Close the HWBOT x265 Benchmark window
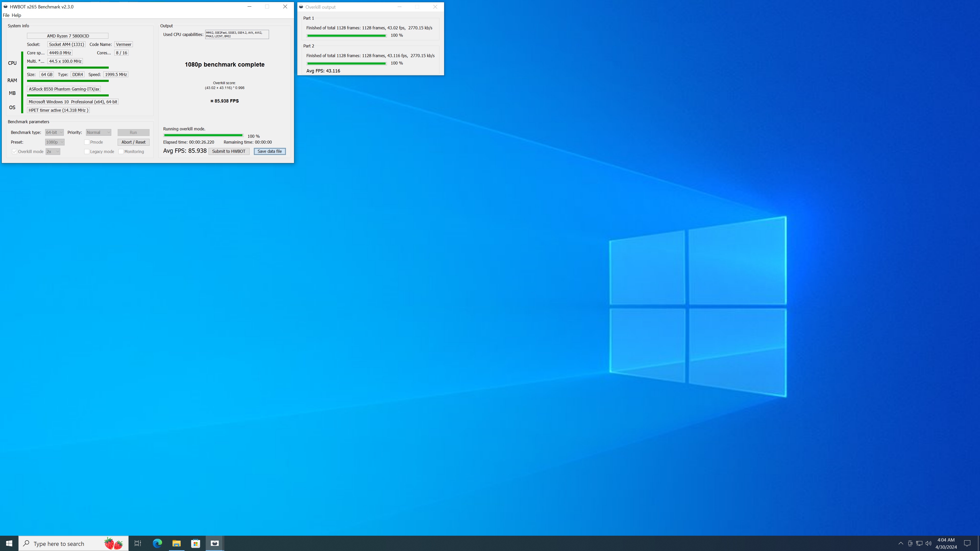This screenshot has height=551, width=980. coord(285,6)
